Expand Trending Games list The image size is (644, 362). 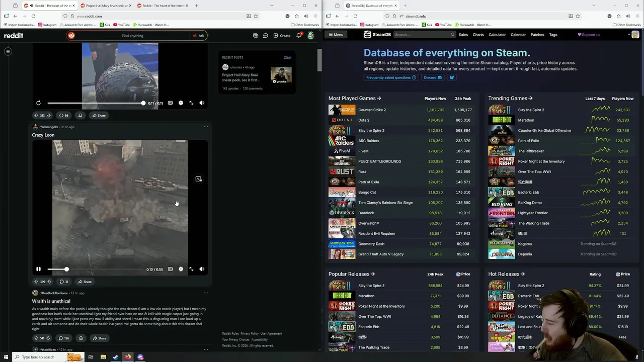tap(510, 99)
